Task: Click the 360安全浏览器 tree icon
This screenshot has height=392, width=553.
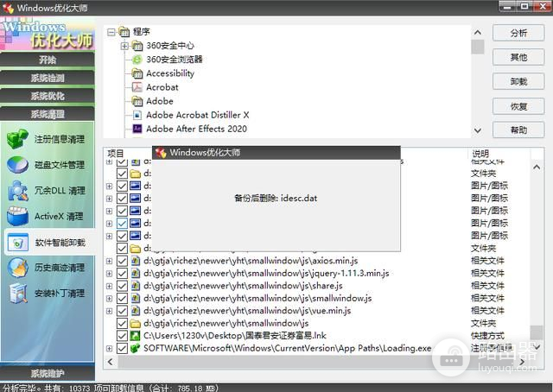Action: (137, 60)
